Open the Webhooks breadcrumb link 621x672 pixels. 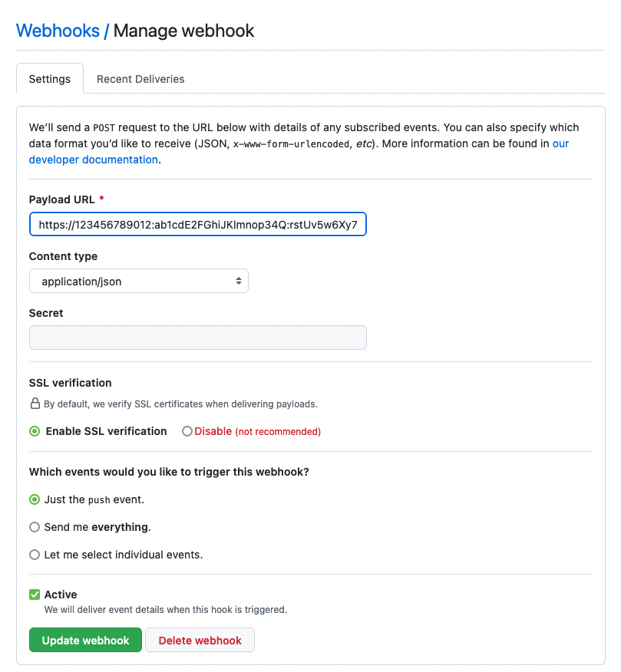[58, 31]
